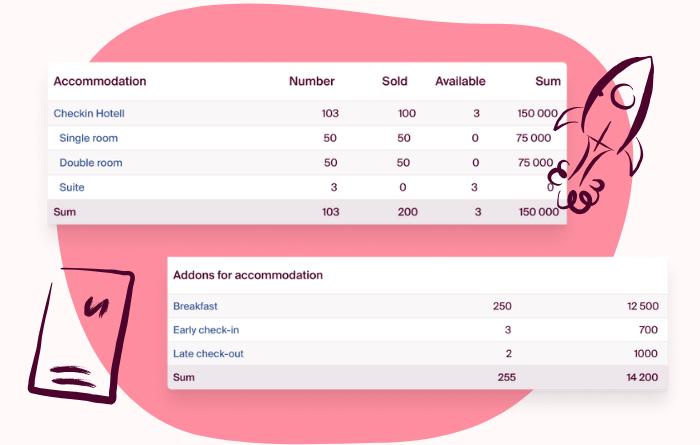Click the Breakfast amount 12 500
The height and width of the screenshot is (445, 700).
tap(643, 306)
